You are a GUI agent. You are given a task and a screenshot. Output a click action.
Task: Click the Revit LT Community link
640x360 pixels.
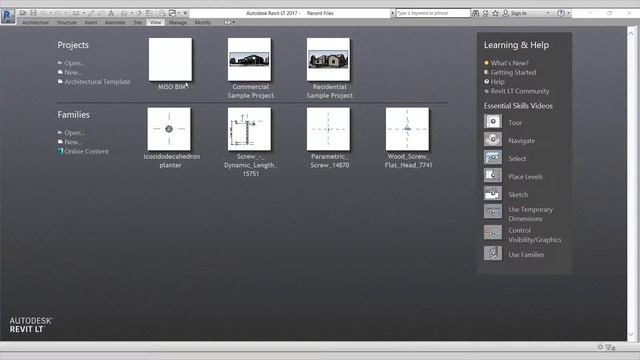click(520, 91)
